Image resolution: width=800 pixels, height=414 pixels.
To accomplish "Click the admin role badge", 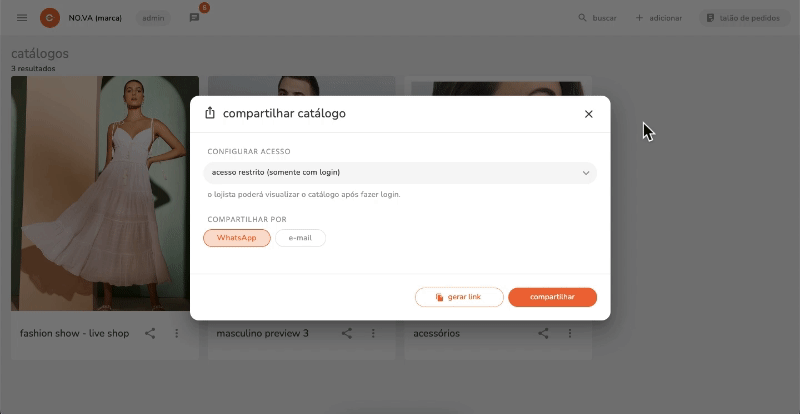I will tap(153, 18).
